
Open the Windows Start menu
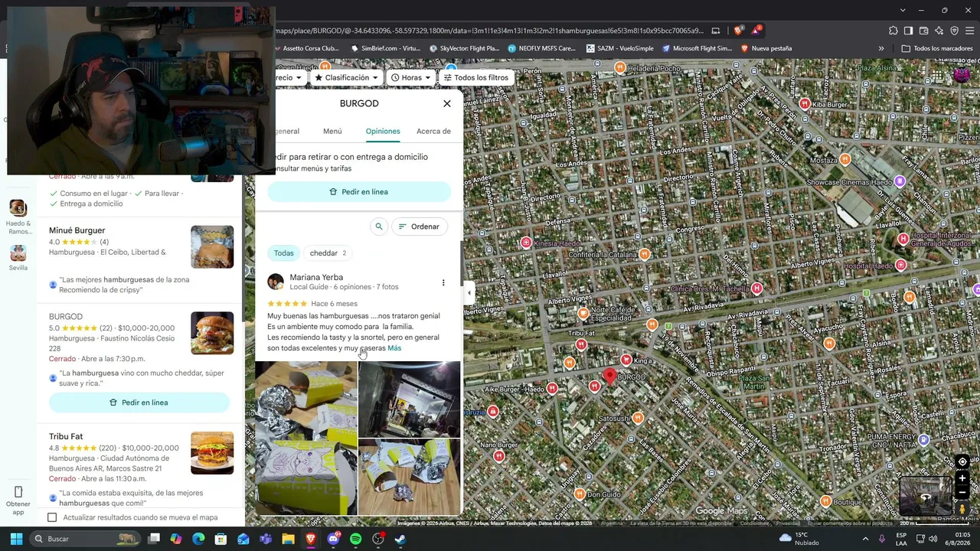tap(16, 539)
